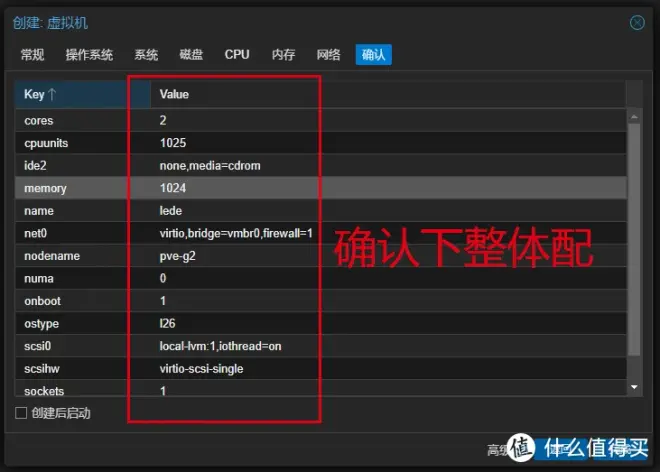Click the none,media=cdrom value
Screen dimensions: 660x472
(210, 165)
